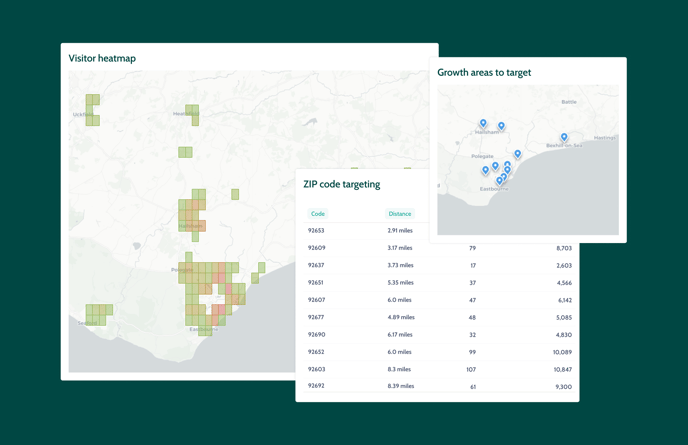Screen dimensions: 688x445
Task: Click the 5.35 miles distance cell
Action: point(401,283)
